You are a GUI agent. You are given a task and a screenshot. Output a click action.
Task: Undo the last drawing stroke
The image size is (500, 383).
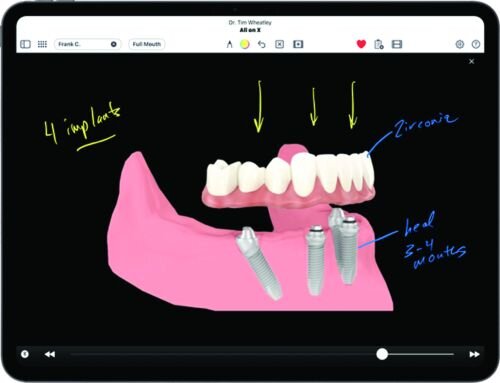click(x=262, y=44)
